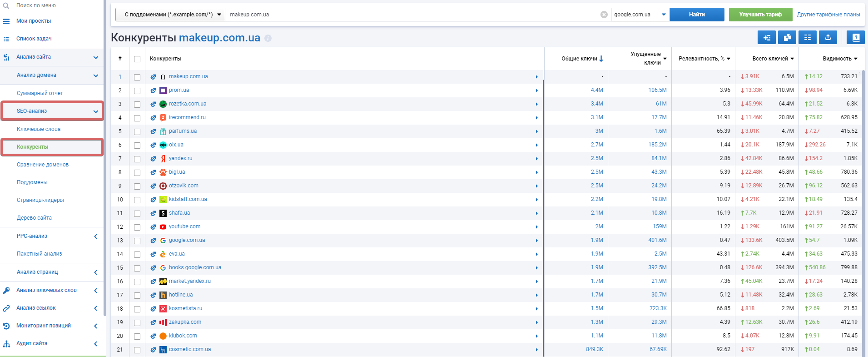This screenshot has width=868, height=357.
Task: Check the checkbox for market.yandex.ru row
Action: (x=137, y=282)
